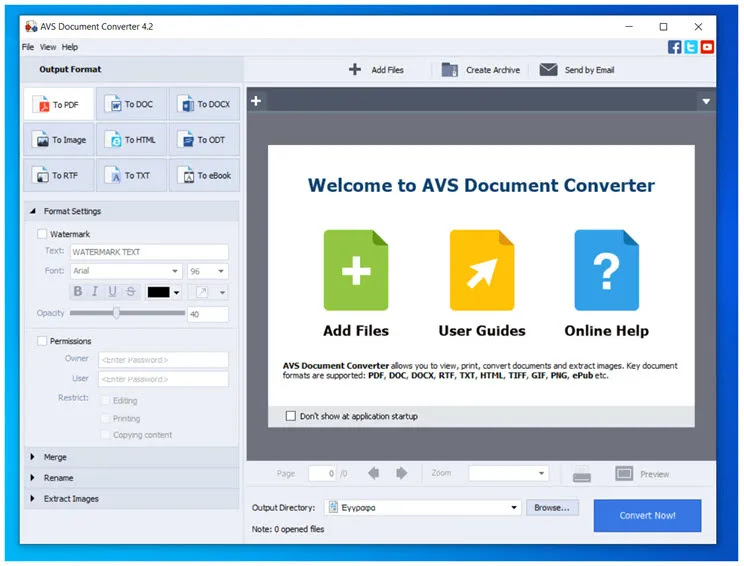The height and width of the screenshot is (566, 744).
Task: Click the Page number field
Action: point(323,473)
